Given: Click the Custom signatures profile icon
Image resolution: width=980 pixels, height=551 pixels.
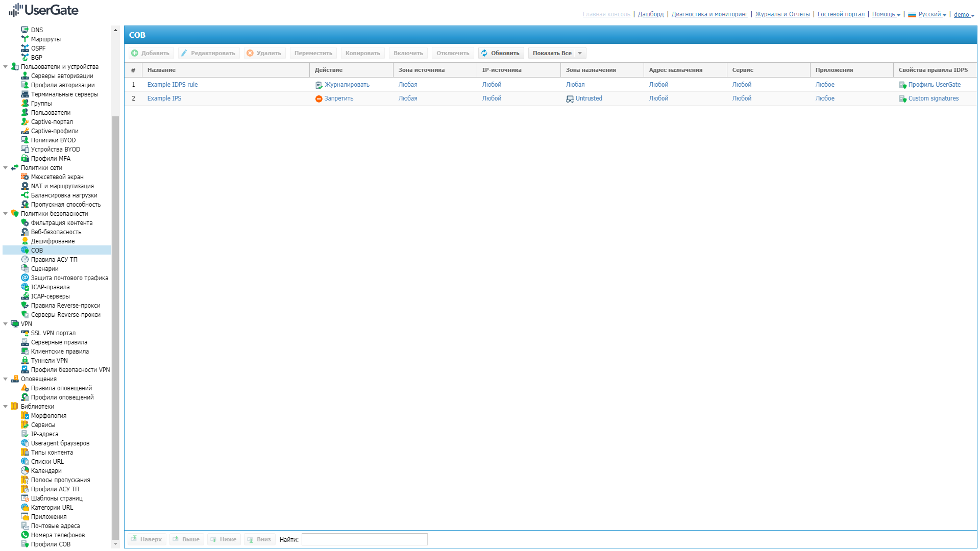Looking at the screenshot, I should coord(902,99).
